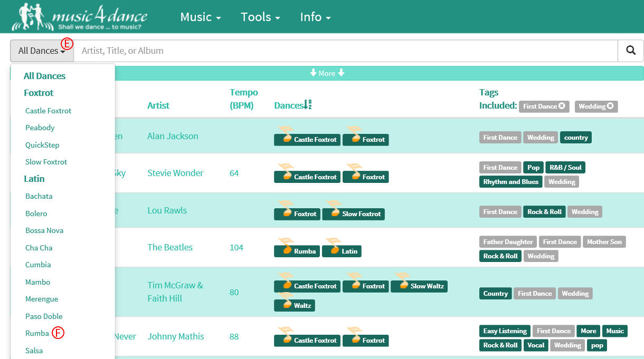This screenshot has height=359, width=644.
Task: Expand the Music navigation menu
Action: coord(200,17)
